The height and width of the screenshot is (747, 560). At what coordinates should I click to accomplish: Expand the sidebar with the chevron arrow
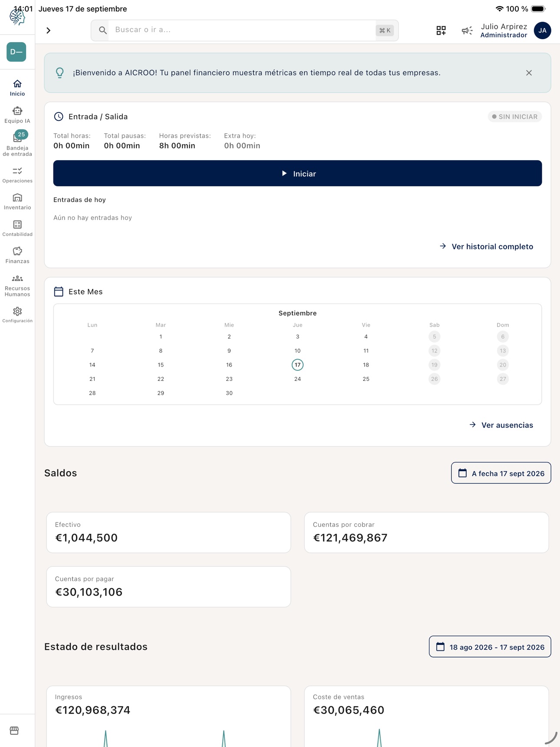click(x=49, y=30)
